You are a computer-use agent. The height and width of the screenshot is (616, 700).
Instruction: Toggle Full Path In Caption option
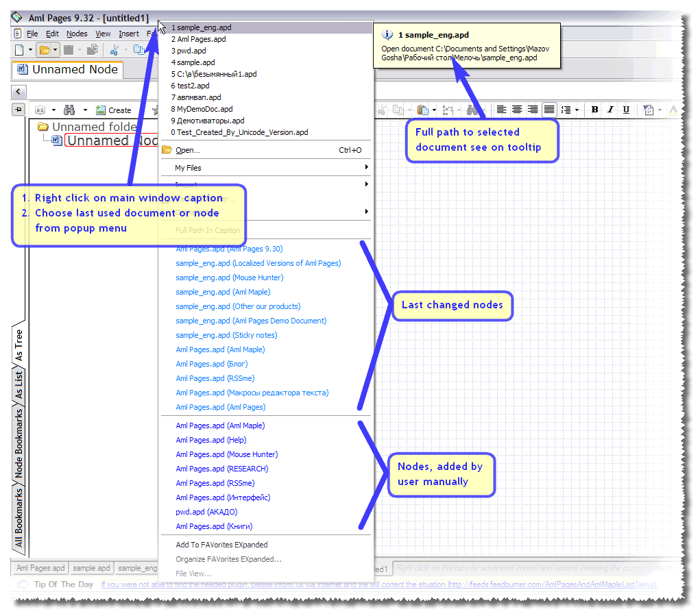coord(208,230)
